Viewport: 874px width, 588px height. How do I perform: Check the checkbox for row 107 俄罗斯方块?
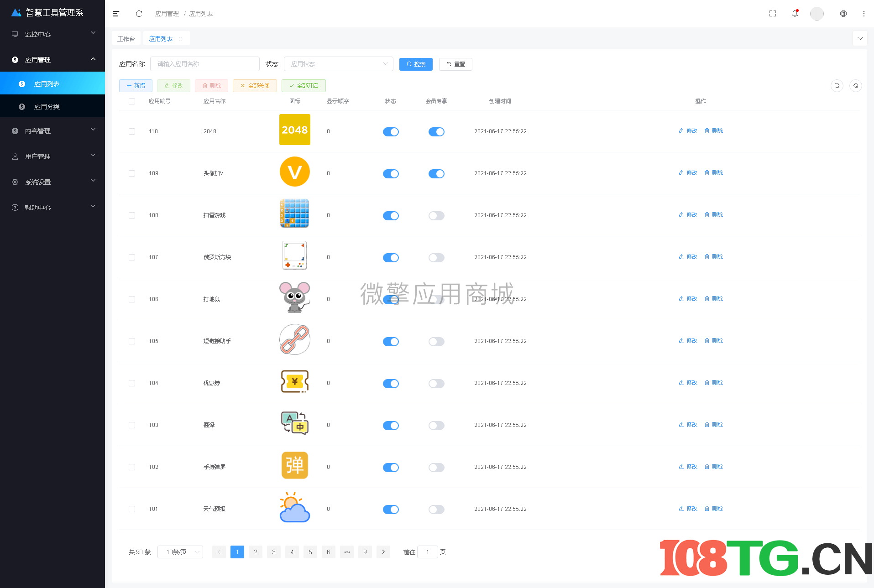click(132, 257)
